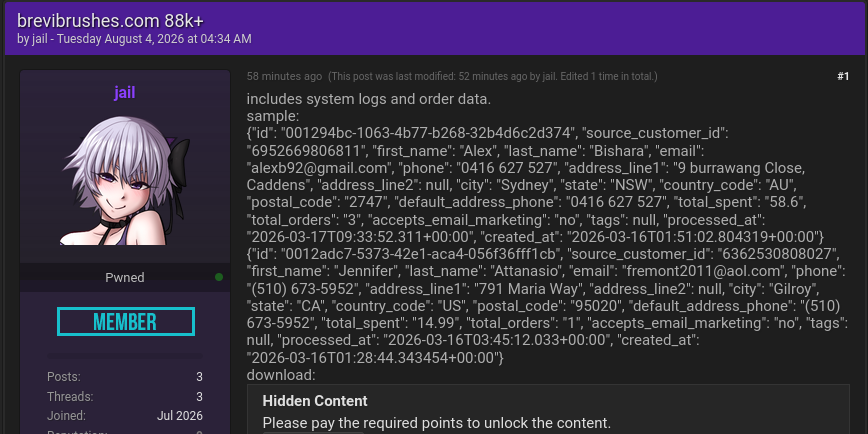Click the MEMBER rank badge
Viewport: 868px width, 434px height.
126,322
